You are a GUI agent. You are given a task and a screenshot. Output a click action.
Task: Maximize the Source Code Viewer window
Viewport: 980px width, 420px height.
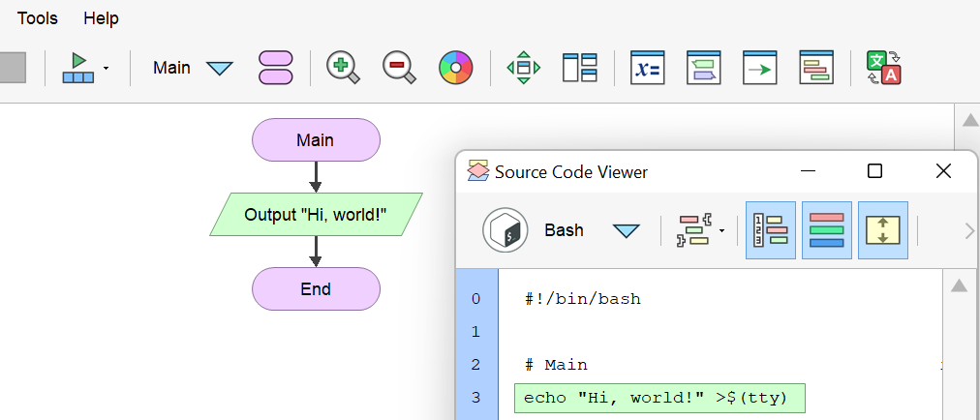tap(875, 171)
